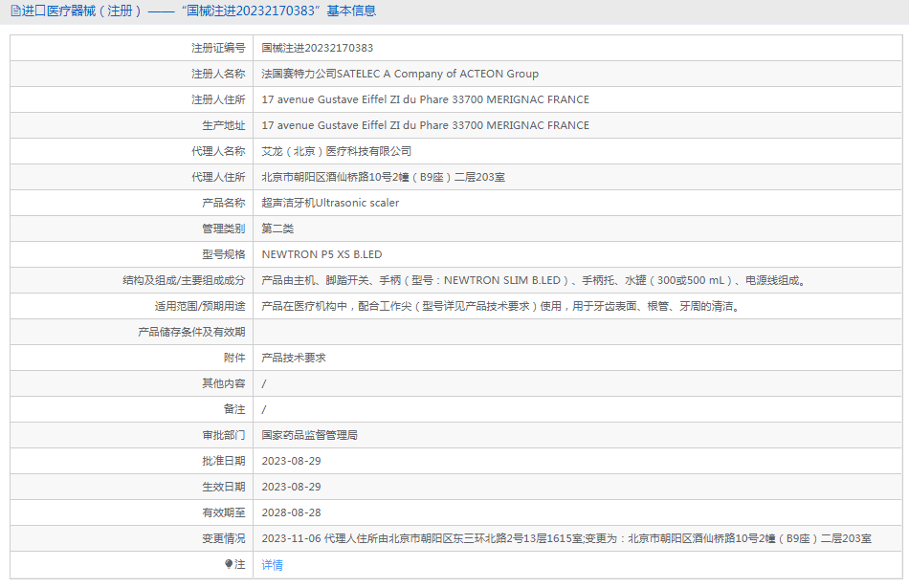The width and height of the screenshot is (909, 588).
Task: Select agent name 艾龙（北京）医疗科技有限公司
Action: [x=336, y=151]
